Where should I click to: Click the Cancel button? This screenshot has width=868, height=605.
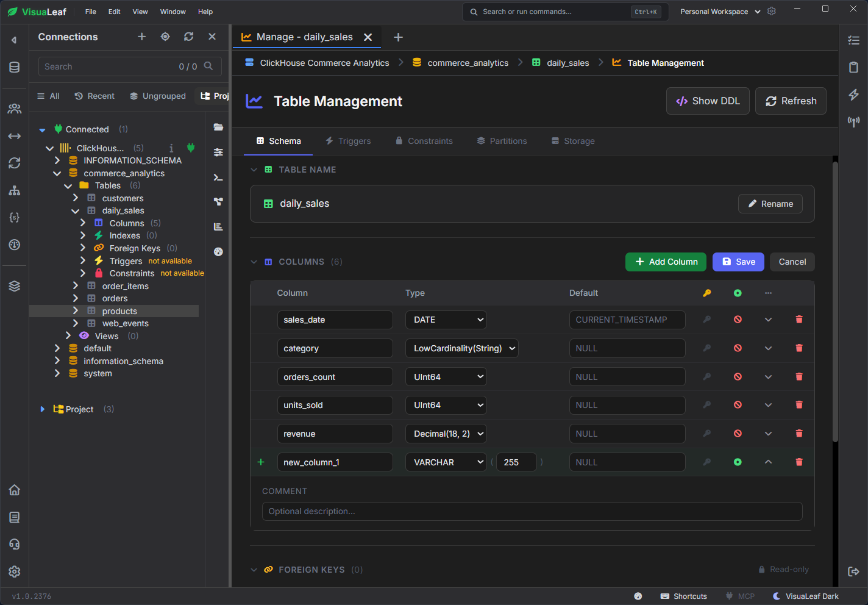792,262
